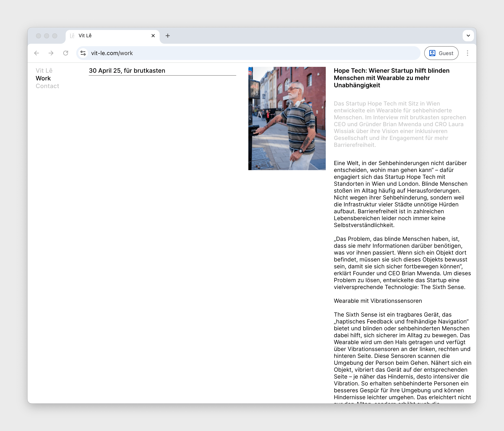Click the photo of man at crossing
This screenshot has height=431, width=504.
click(287, 118)
